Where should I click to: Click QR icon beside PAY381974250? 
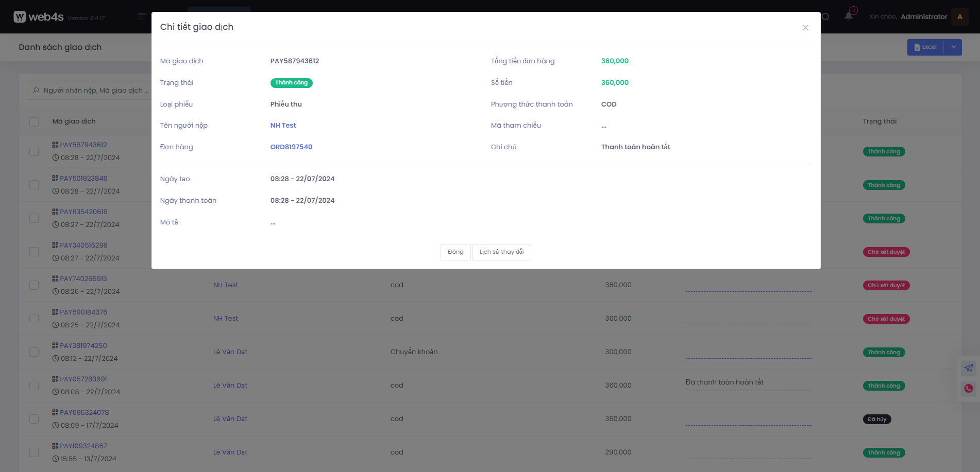coord(55,345)
